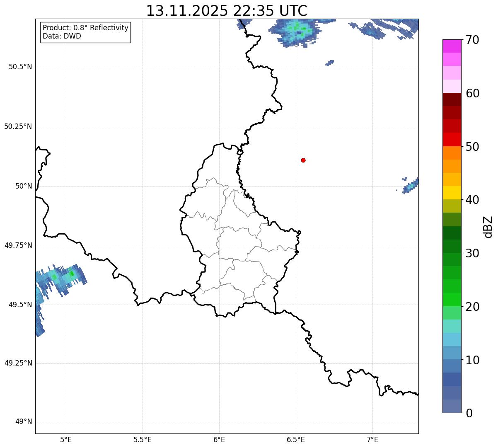Click the radar echo near 49.6°N 5°E
The image size is (498, 448).
(x=60, y=280)
